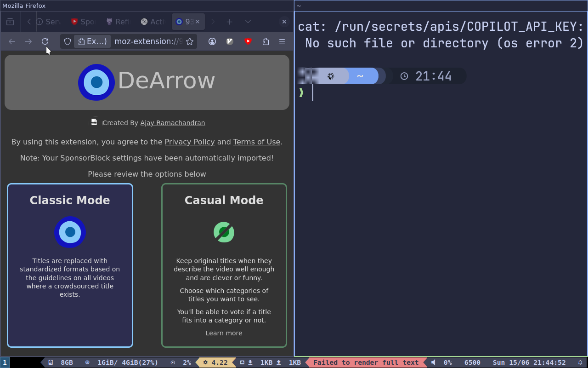Image resolution: width=588 pixels, height=368 pixels.
Task: Click the 21:44 time in terminal prompt
Action: tap(434, 76)
